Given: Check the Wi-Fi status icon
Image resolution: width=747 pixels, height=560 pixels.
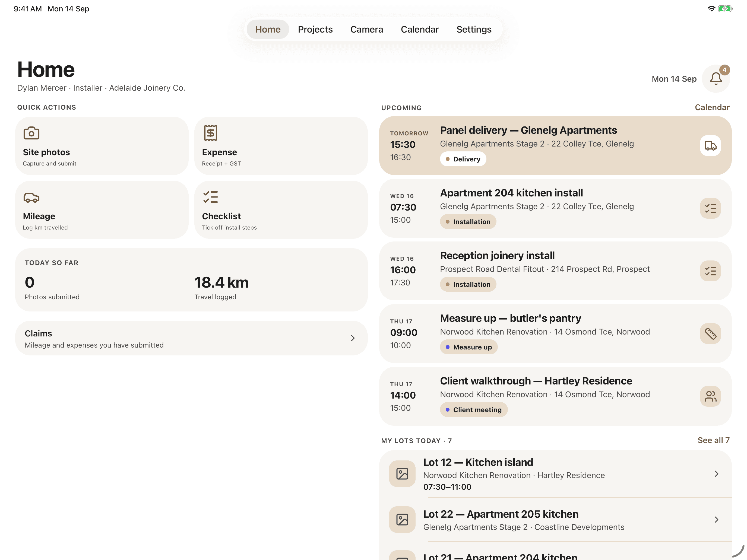Looking at the screenshot, I should (x=711, y=9).
